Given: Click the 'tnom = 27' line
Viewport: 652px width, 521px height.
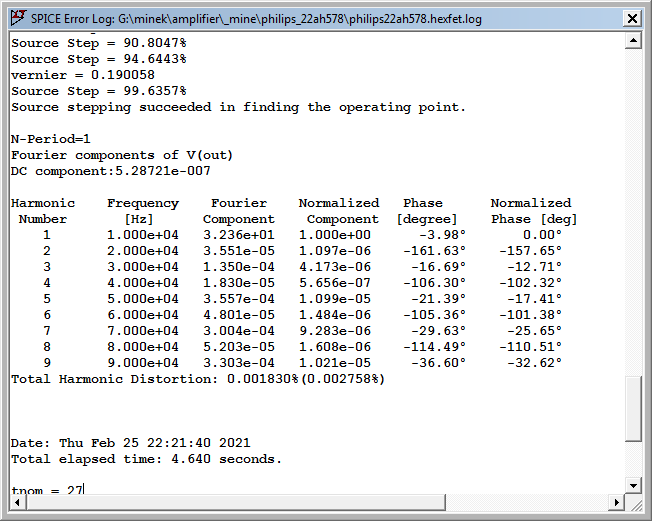Looking at the screenshot, I should tap(47, 489).
